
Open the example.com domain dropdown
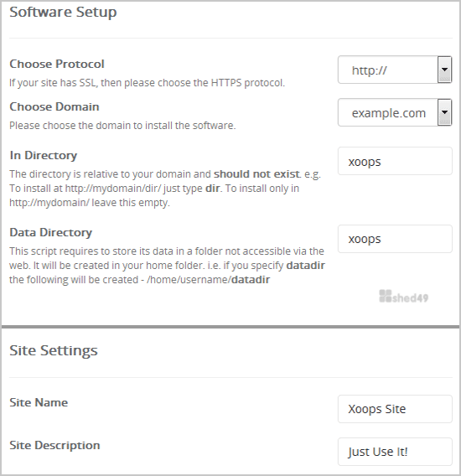click(395, 112)
